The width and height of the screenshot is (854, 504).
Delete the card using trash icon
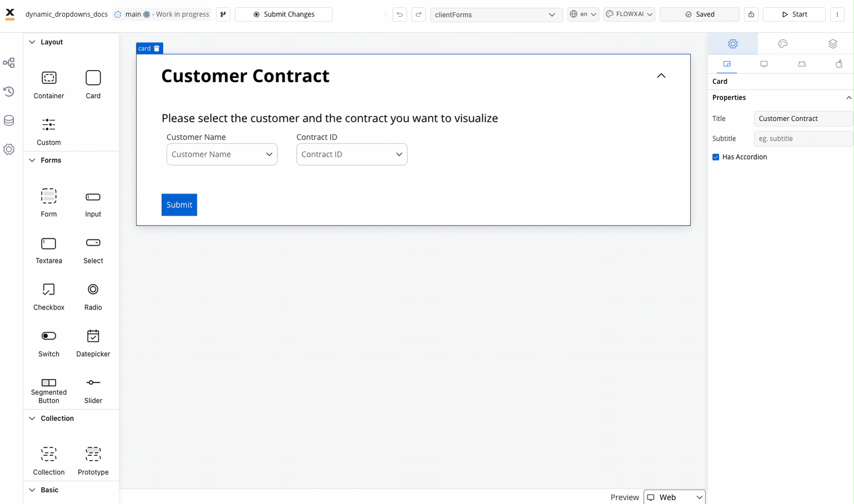[156, 48]
